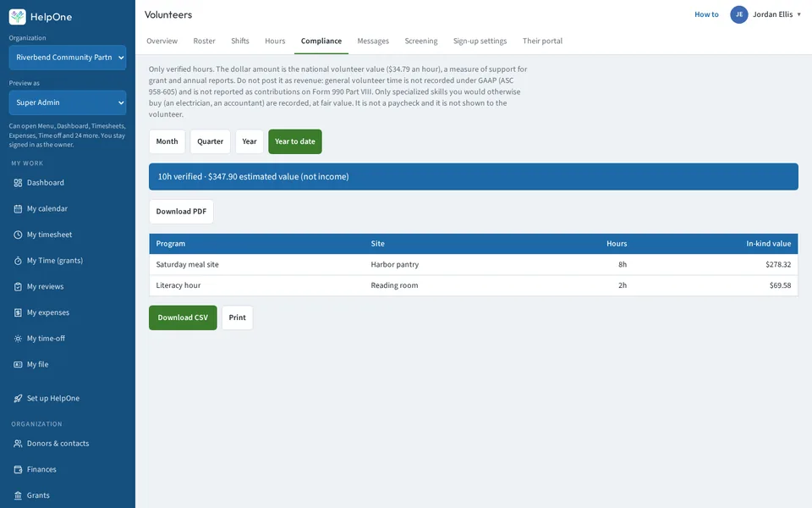Click the HelpOne logo icon
The height and width of the screenshot is (508, 812).
pos(17,17)
